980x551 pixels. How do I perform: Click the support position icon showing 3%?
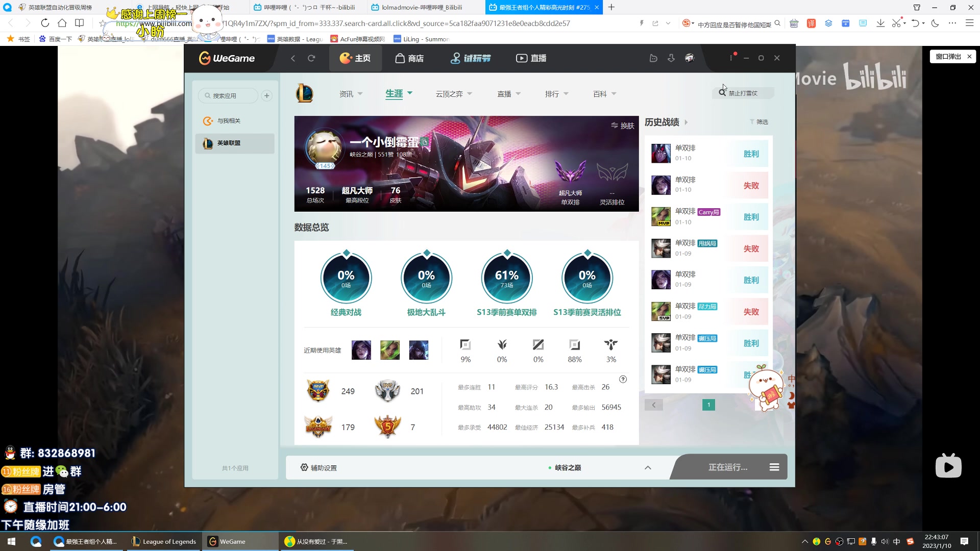pyautogui.click(x=611, y=345)
